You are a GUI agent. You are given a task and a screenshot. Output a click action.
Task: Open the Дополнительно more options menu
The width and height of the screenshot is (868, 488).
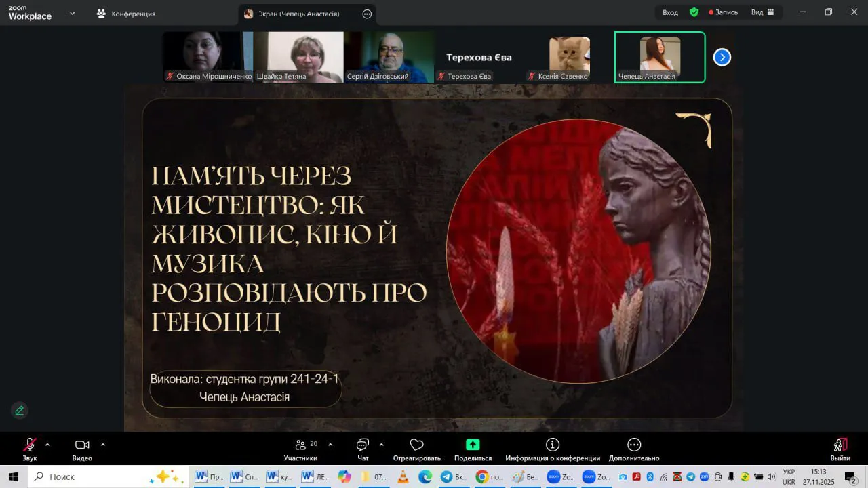(x=634, y=445)
